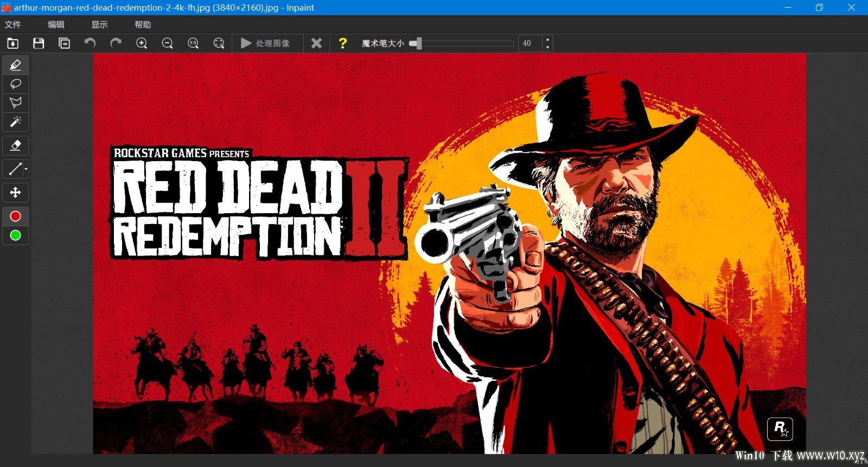This screenshot has width=868, height=467.
Task: Increase marker size with the up arrow
Action: [547, 40]
